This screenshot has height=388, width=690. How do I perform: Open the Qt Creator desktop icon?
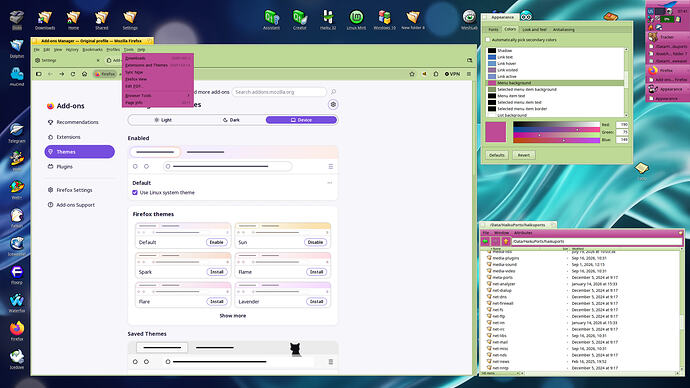(300, 20)
